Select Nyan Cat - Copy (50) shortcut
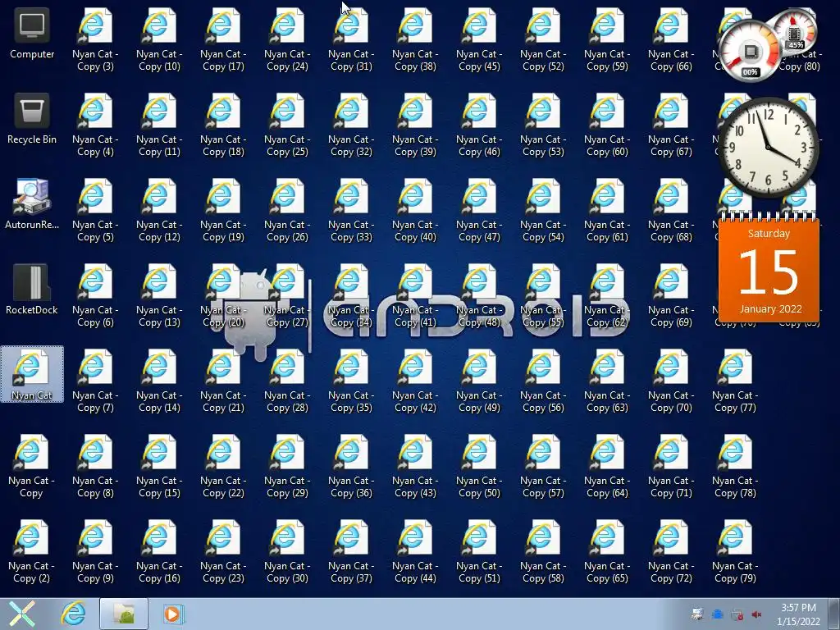Image resolution: width=840 pixels, height=630 pixels. click(479, 466)
